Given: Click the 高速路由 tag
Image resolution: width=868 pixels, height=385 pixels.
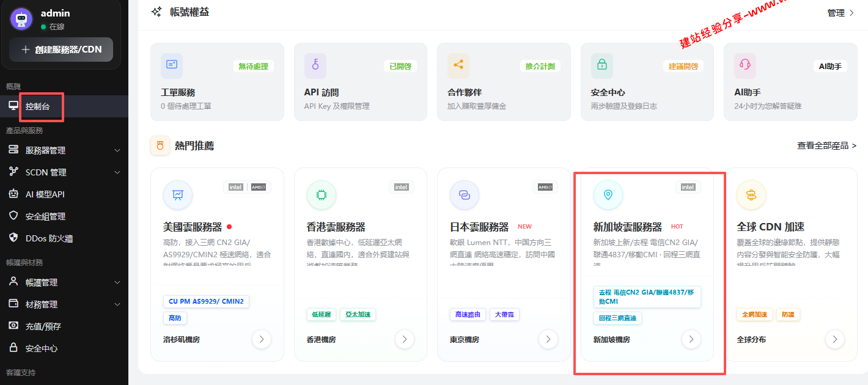Looking at the screenshot, I should 468,315.
